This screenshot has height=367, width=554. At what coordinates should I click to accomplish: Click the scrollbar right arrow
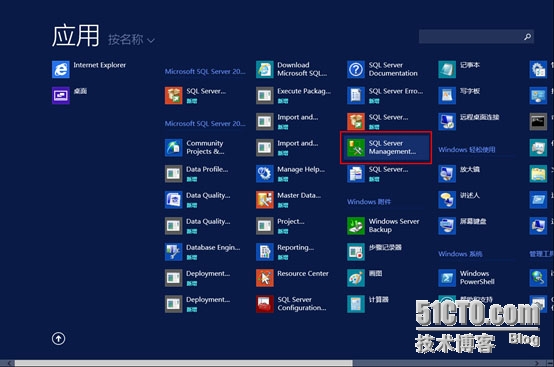[x=538, y=363]
